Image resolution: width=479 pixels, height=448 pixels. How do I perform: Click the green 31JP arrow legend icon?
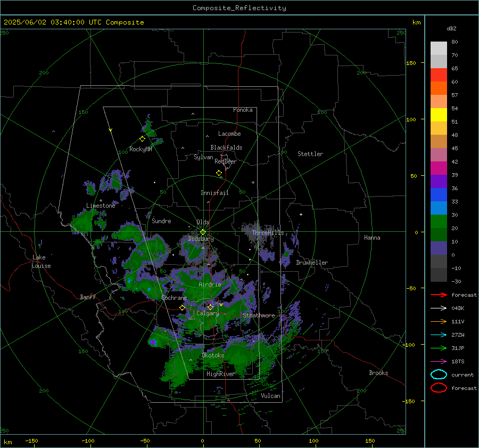click(439, 348)
